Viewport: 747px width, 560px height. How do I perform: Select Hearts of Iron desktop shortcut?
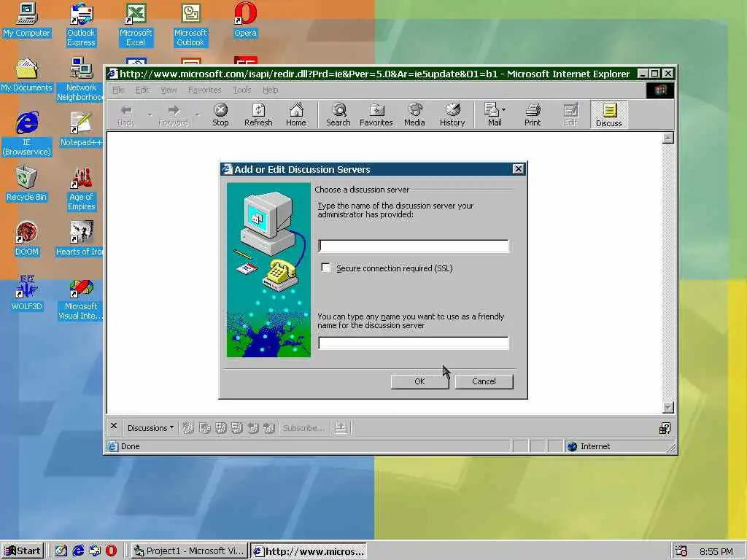[x=80, y=239]
